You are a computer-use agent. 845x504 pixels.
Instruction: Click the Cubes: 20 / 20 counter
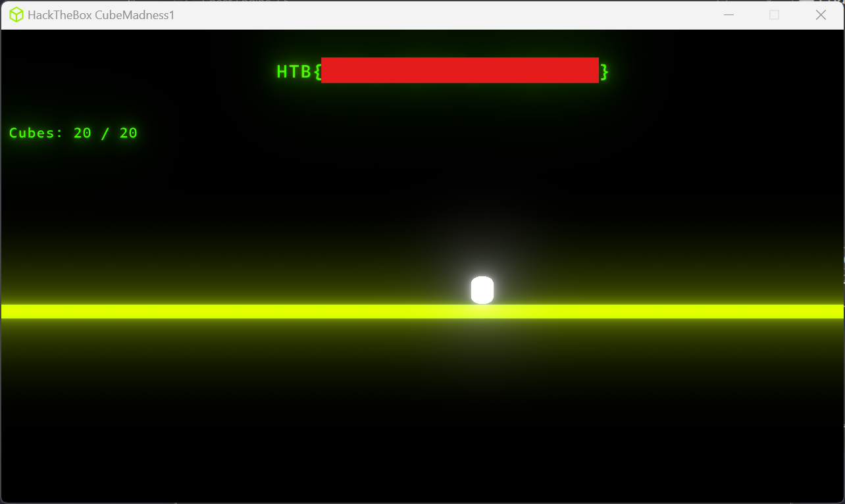coord(73,133)
